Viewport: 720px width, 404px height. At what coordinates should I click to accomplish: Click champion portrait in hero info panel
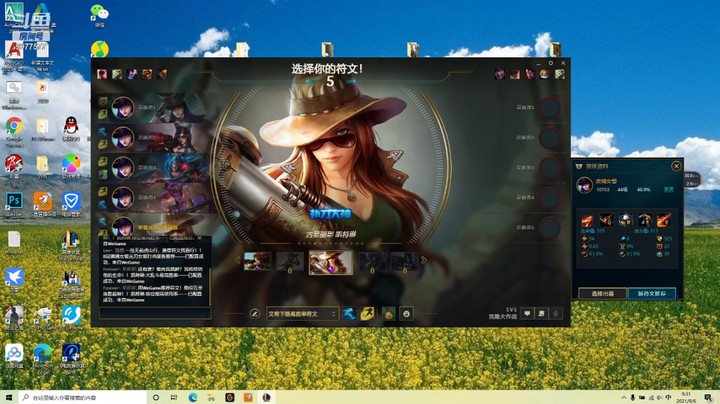(x=585, y=185)
